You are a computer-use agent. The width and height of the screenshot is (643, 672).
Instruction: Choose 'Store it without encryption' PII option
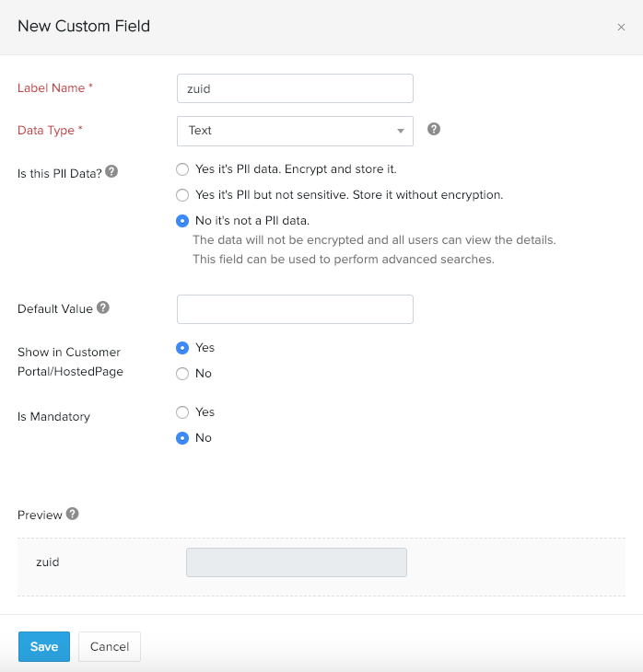tap(182, 195)
